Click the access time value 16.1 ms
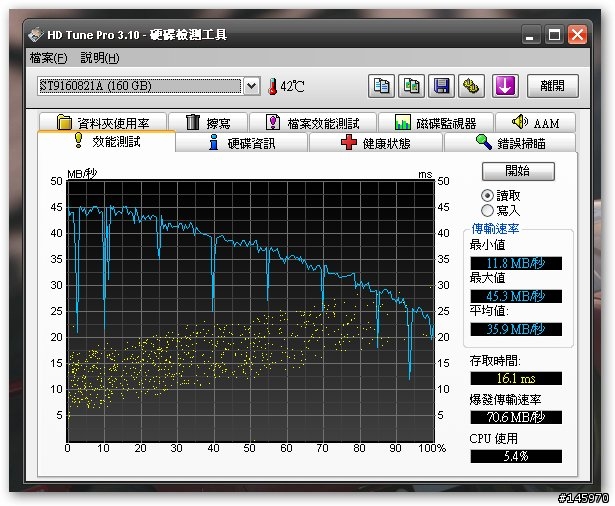This screenshot has width=615, height=506. coord(516,379)
